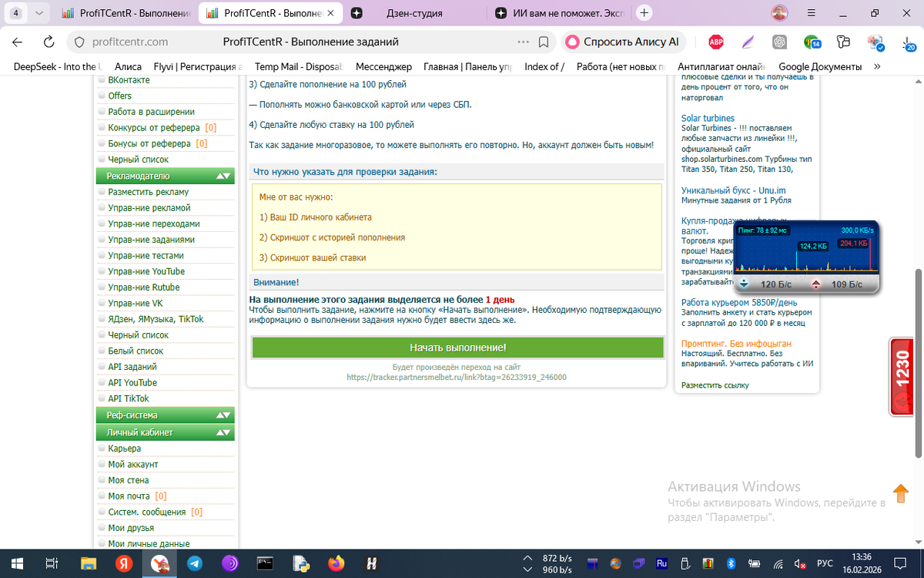Open the ChatGPT extension icon
Image resolution: width=924 pixels, height=578 pixels.
(779, 42)
